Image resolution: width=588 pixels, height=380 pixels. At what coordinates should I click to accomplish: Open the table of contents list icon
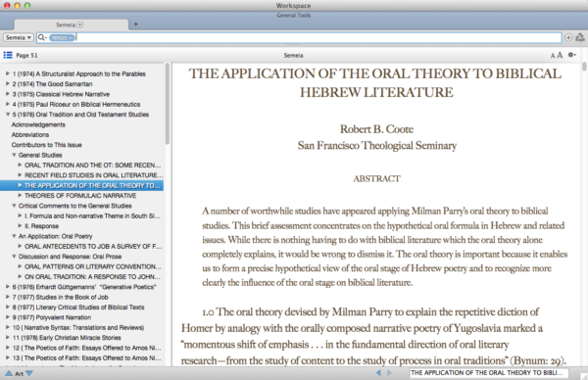8,55
